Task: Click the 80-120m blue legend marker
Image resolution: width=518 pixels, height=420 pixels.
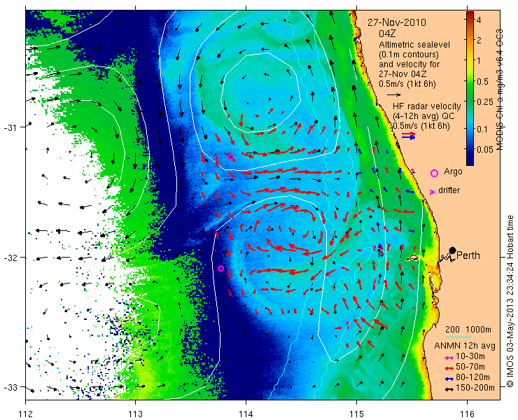Action: click(x=449, y=379)
